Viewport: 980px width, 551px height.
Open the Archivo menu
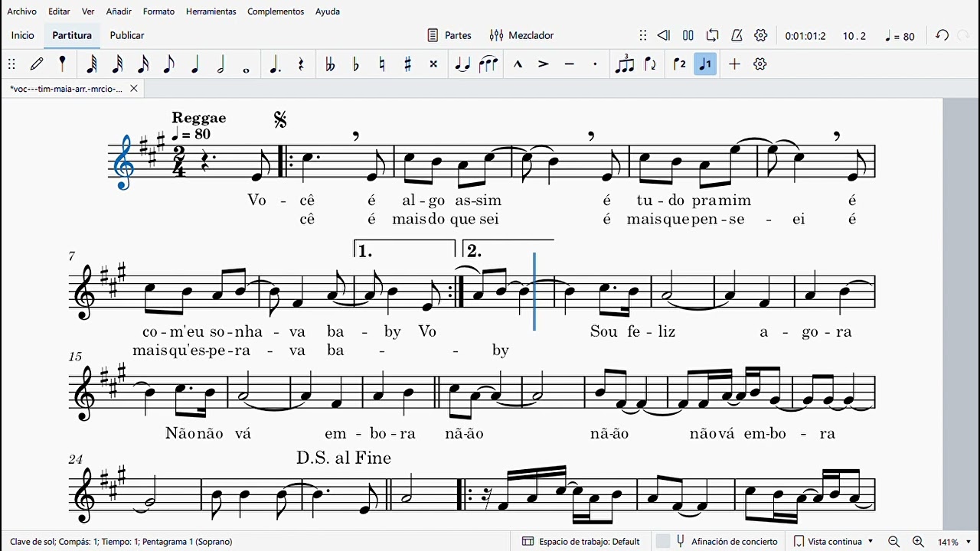pos(22,11)
